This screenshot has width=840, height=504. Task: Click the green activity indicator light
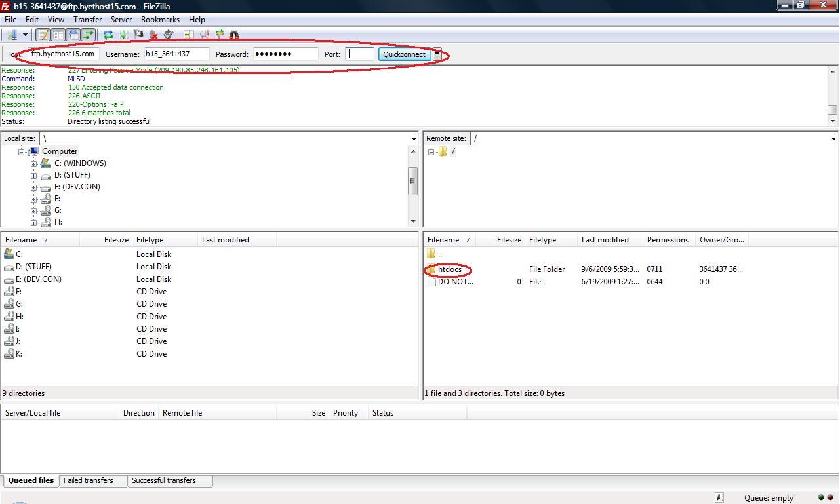tap(820, 498)
